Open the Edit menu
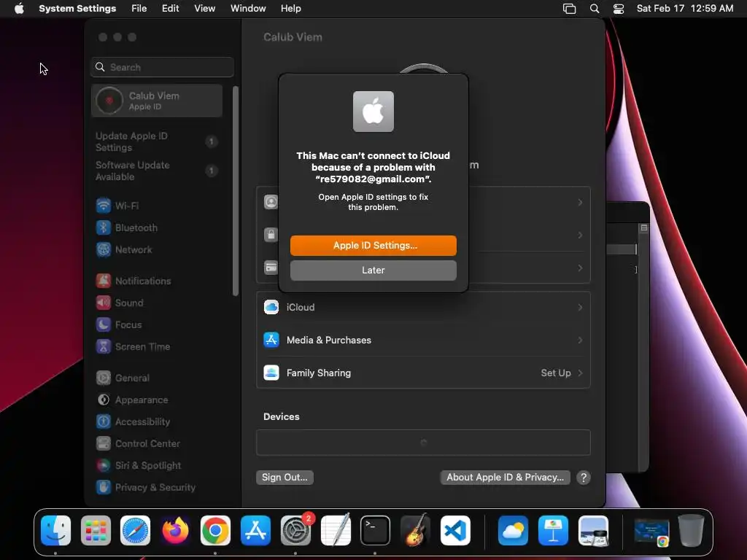The image size is (747, 560). [x=170, y=8]
